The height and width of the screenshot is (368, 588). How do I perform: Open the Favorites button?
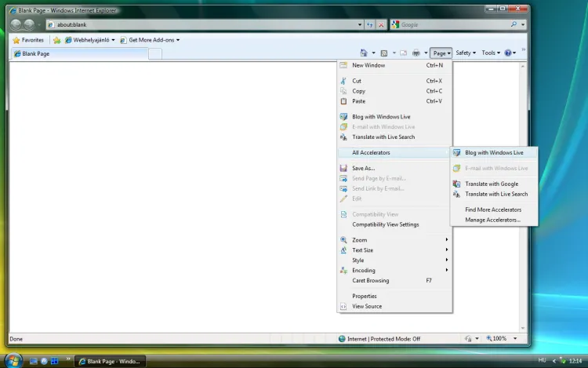pyautogui.click(x=28, y=40)
